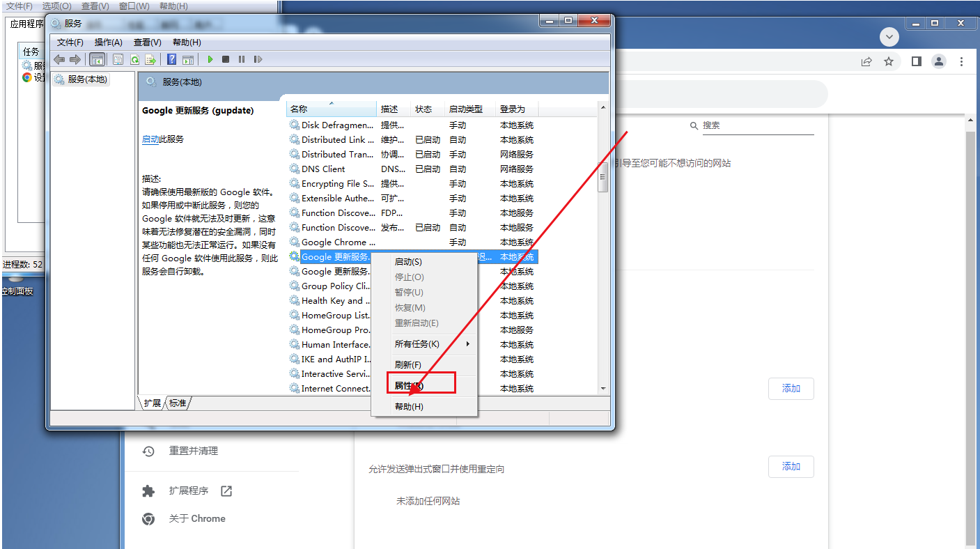
Task: Click the show/hide action pane icon
Action: 189,59
